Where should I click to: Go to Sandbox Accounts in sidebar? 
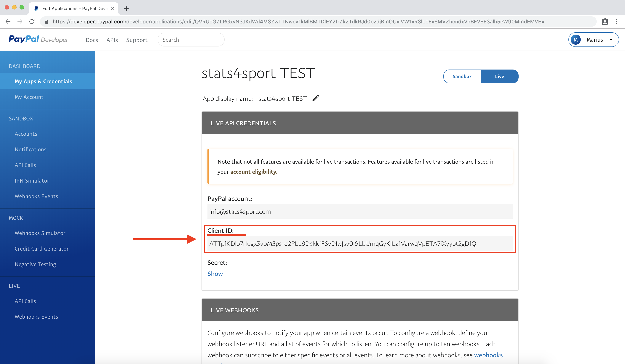26,134
